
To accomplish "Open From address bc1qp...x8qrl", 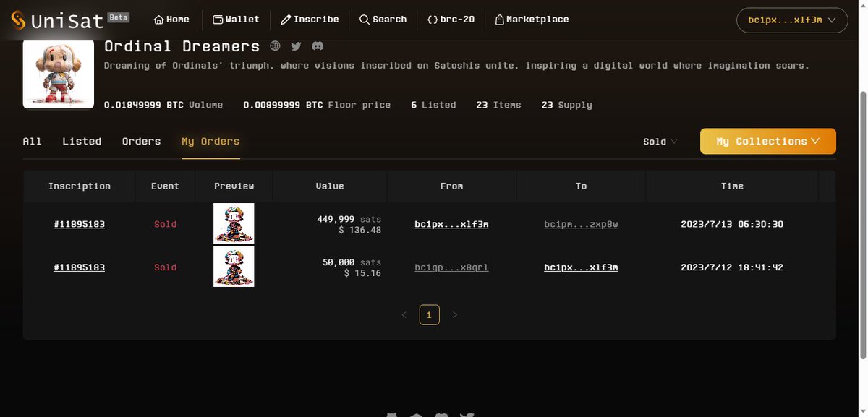I will (451, 267).
